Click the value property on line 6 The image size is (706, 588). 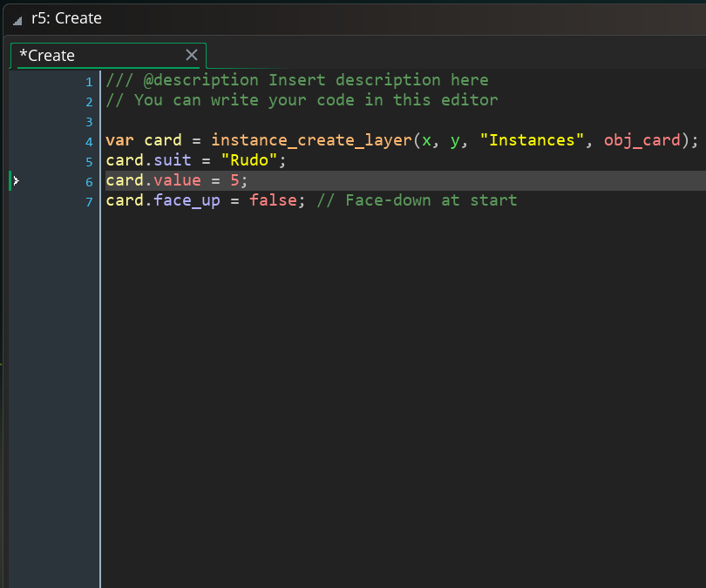(x=178, y=180)
